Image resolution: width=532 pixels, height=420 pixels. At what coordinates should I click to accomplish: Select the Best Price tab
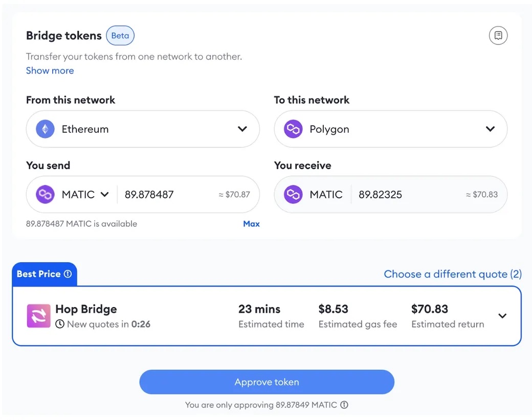coord(45,274)
